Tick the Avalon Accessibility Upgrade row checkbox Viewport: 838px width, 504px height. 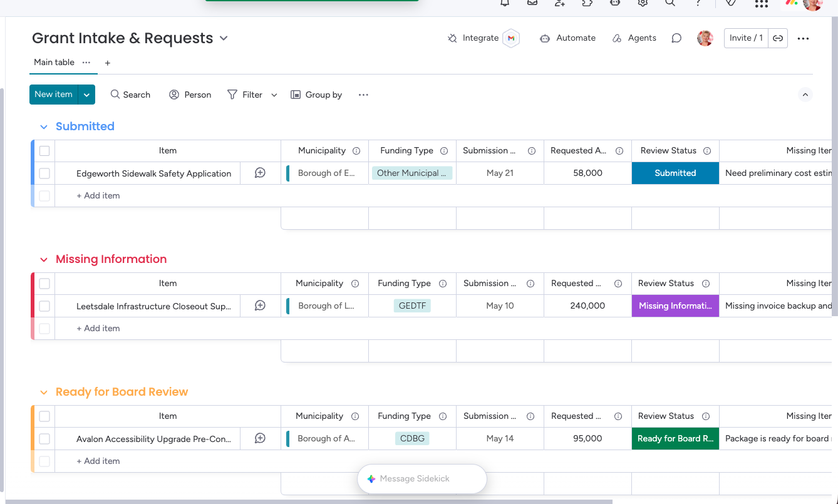pyautogui.click(x=44, y=439)
